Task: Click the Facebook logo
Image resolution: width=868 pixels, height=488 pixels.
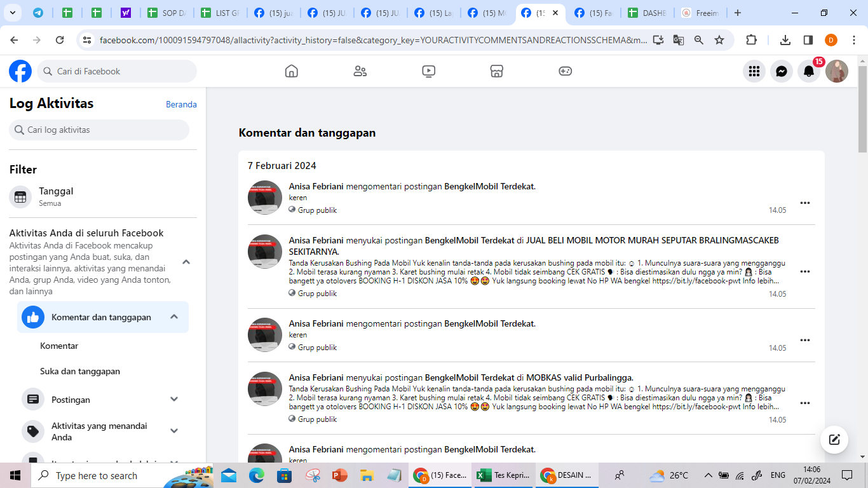Action: coord(20,71)
